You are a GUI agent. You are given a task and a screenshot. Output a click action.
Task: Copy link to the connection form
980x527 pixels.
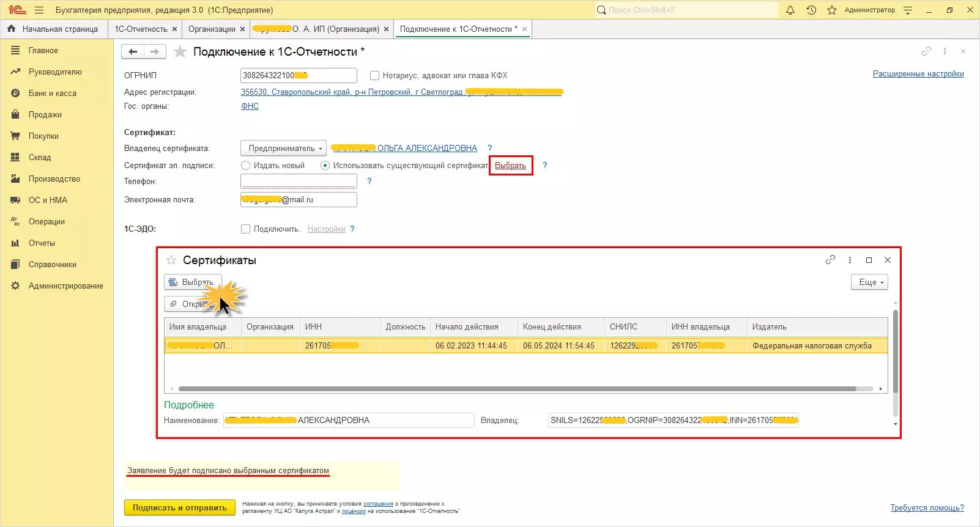tap(926, 51)
